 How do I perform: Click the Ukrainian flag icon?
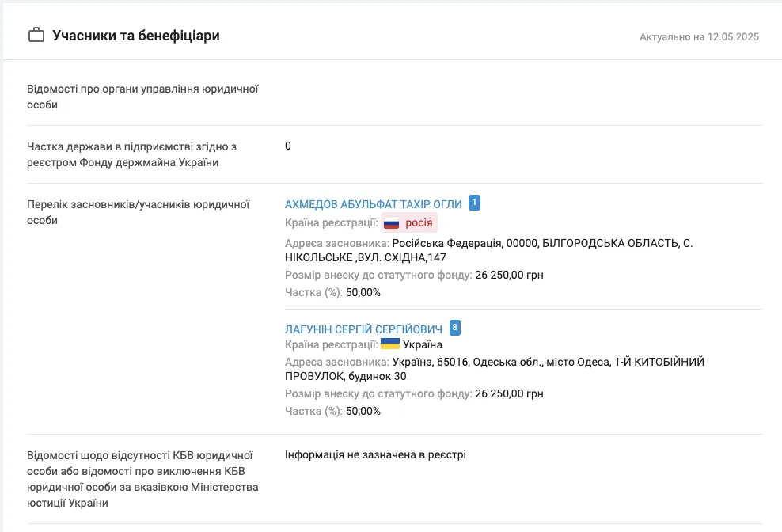click(x=390, y=344)
